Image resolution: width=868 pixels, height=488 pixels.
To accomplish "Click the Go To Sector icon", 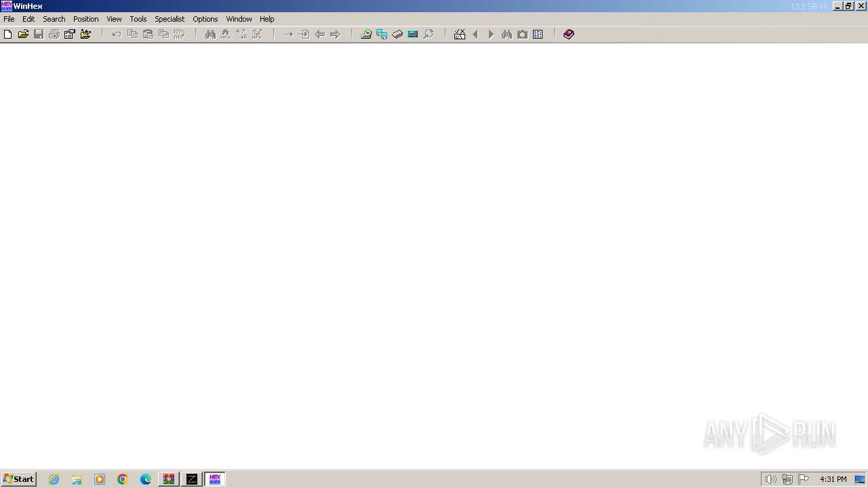I will (304, 34).
